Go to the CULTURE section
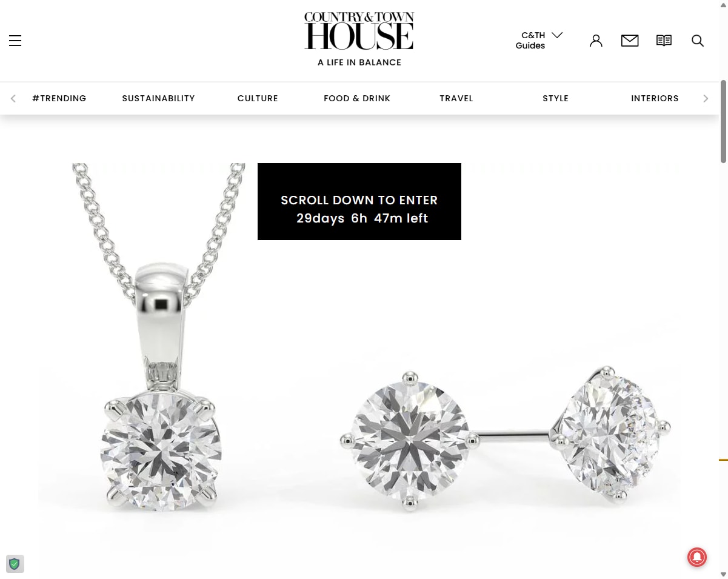The width and height of the screenshot is (728, 579). click(x=258, y=98)
